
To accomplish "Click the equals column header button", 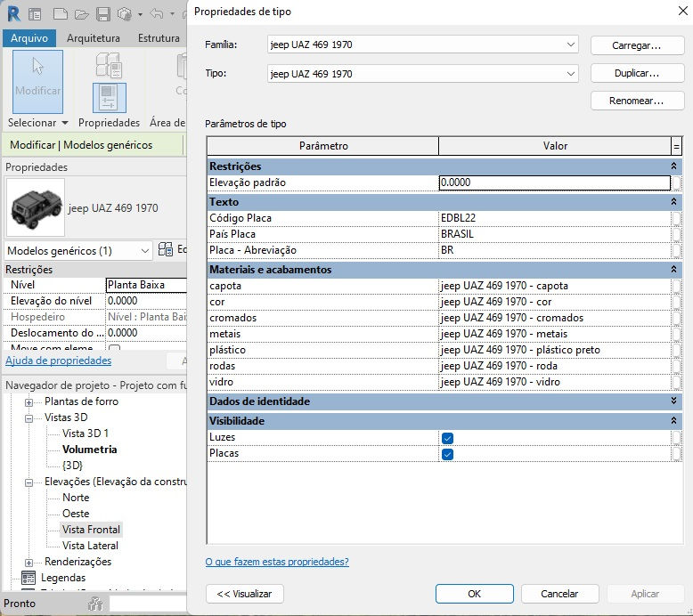I will pyautogui.click(x=676, y=146).
